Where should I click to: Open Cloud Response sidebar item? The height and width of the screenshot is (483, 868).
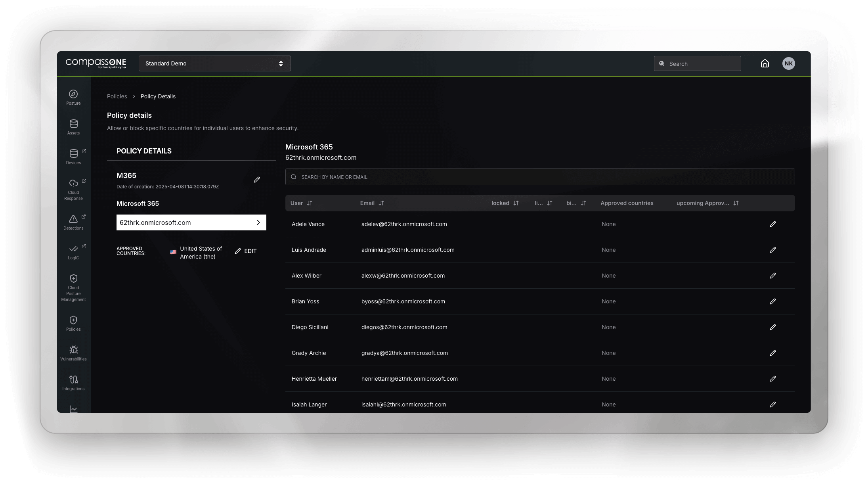click(73, 190)
